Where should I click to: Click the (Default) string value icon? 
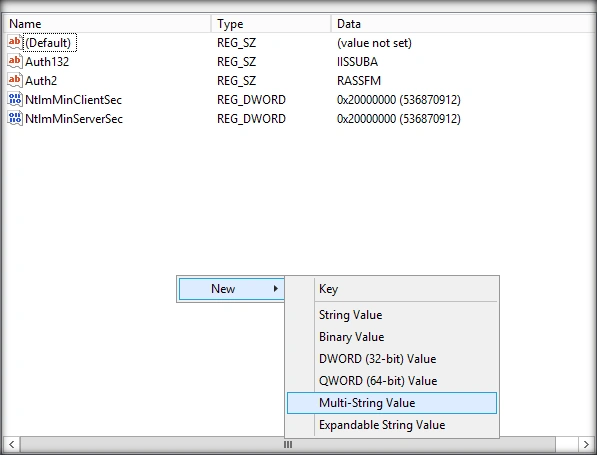point(14,42)
